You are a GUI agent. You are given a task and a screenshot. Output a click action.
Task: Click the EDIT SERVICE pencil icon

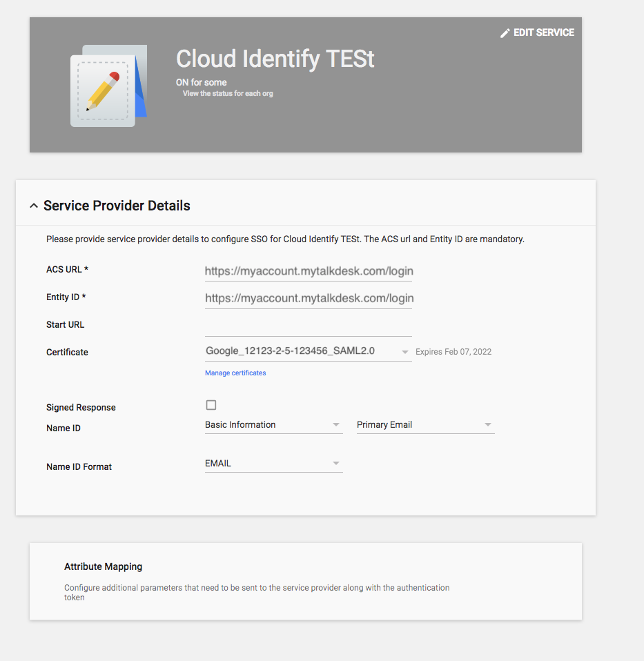tap(505, 33)
